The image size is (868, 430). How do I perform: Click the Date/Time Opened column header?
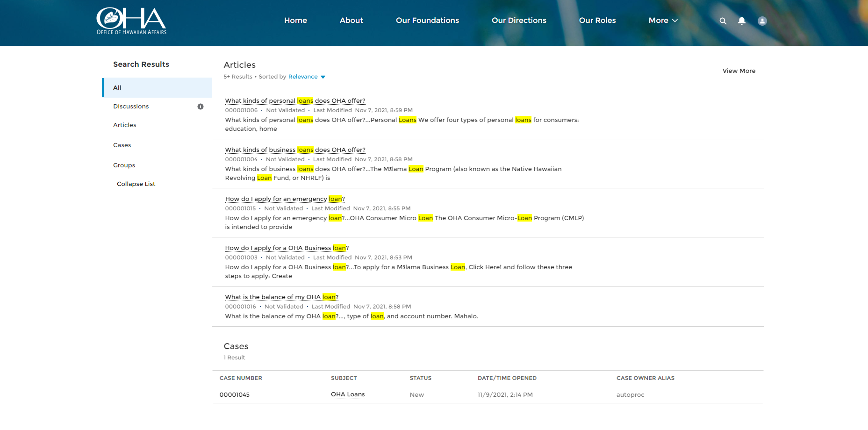[507, 378]
